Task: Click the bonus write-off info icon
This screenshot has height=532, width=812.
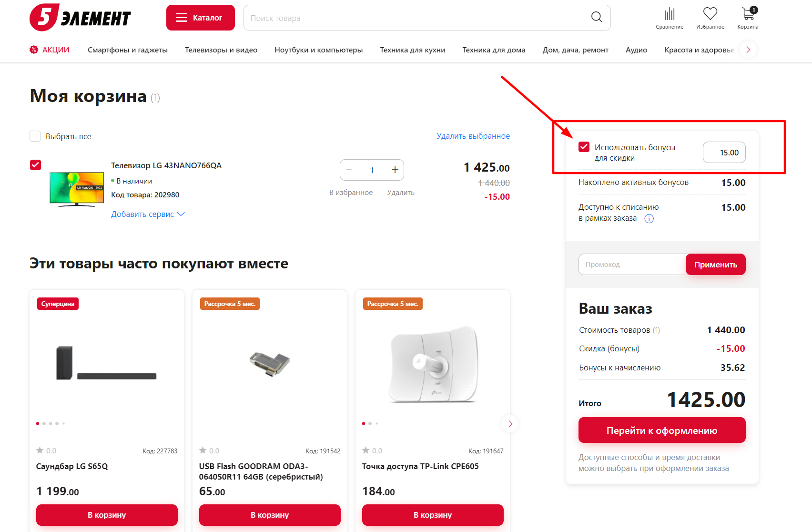Action: click(x=649, y=219)
